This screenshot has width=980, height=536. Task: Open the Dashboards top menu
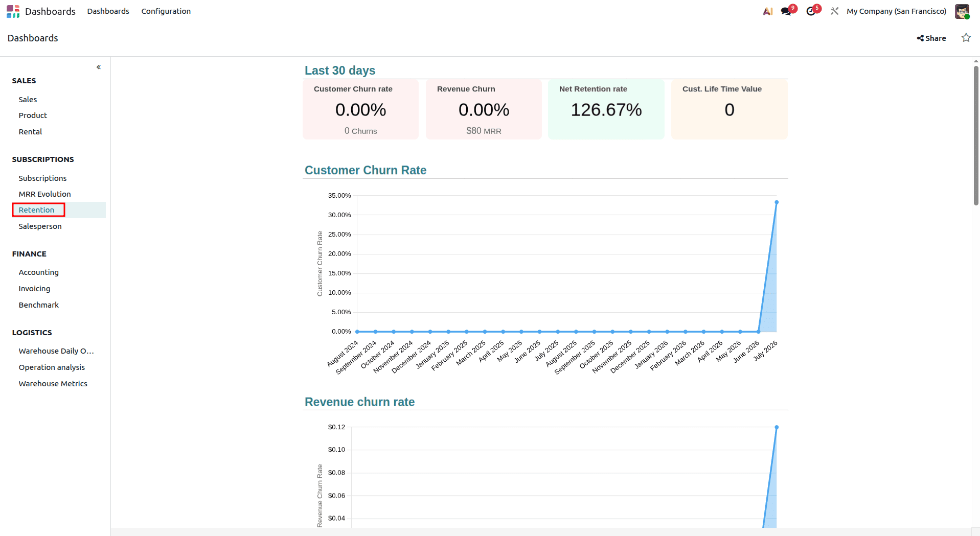(x=108, y=11)
